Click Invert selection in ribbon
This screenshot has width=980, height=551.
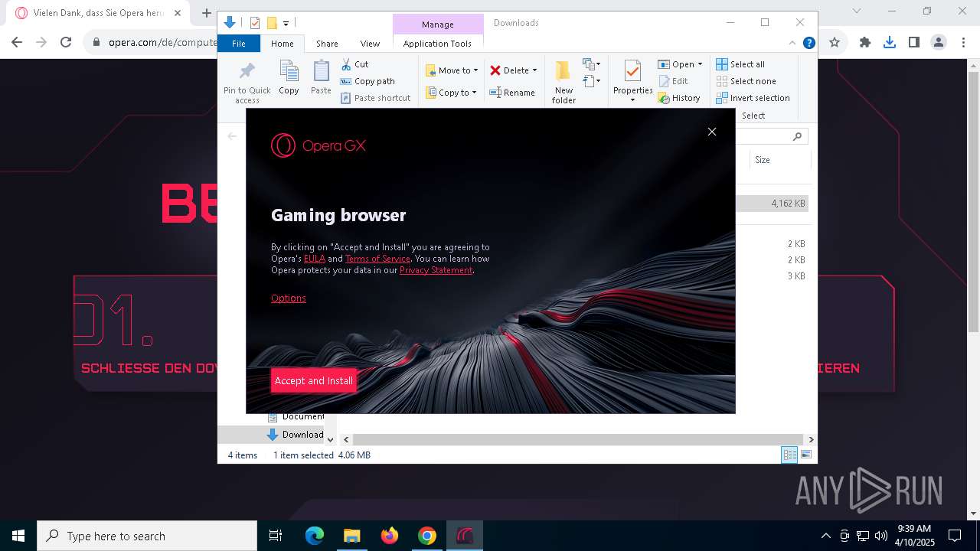753,98
